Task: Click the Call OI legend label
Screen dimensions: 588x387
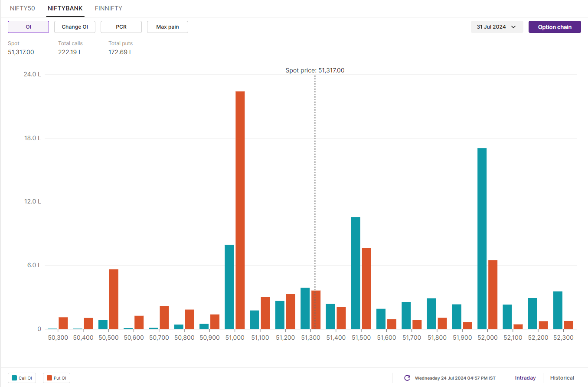Action: (x=25, y=378)
